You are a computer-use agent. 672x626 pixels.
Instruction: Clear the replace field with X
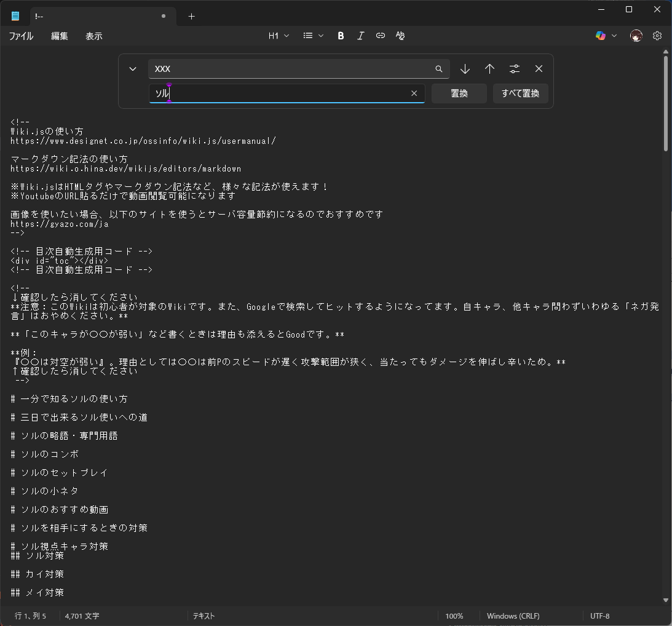[414, 93]
